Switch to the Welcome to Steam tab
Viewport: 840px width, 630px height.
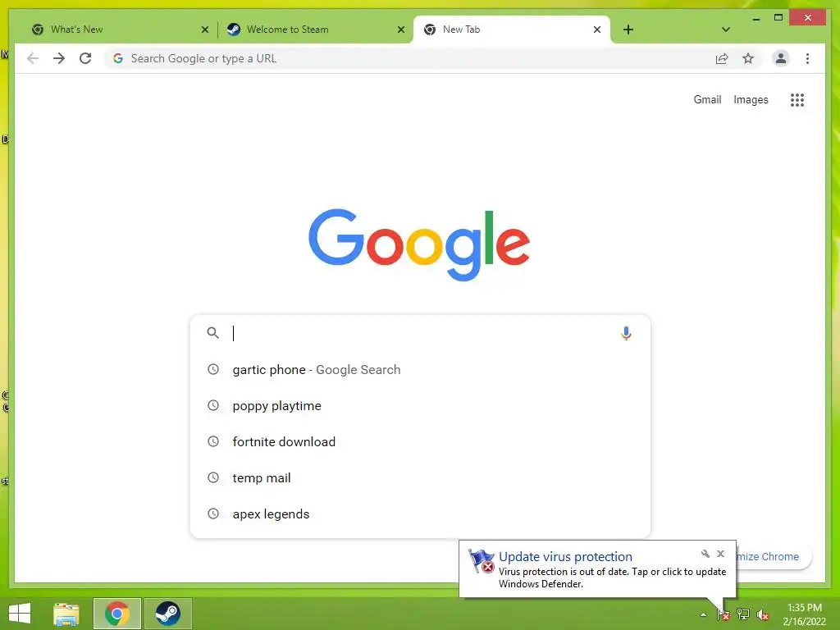click(x=315, y=30)
